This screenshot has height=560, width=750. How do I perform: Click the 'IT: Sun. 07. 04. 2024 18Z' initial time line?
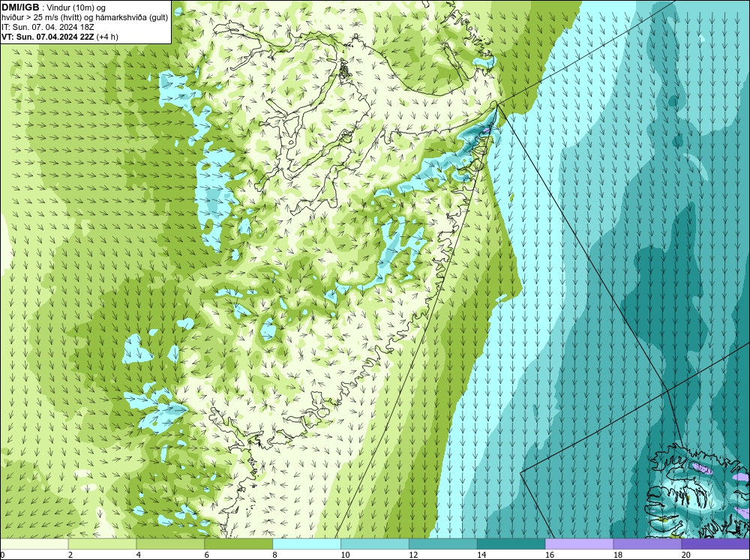48,27
